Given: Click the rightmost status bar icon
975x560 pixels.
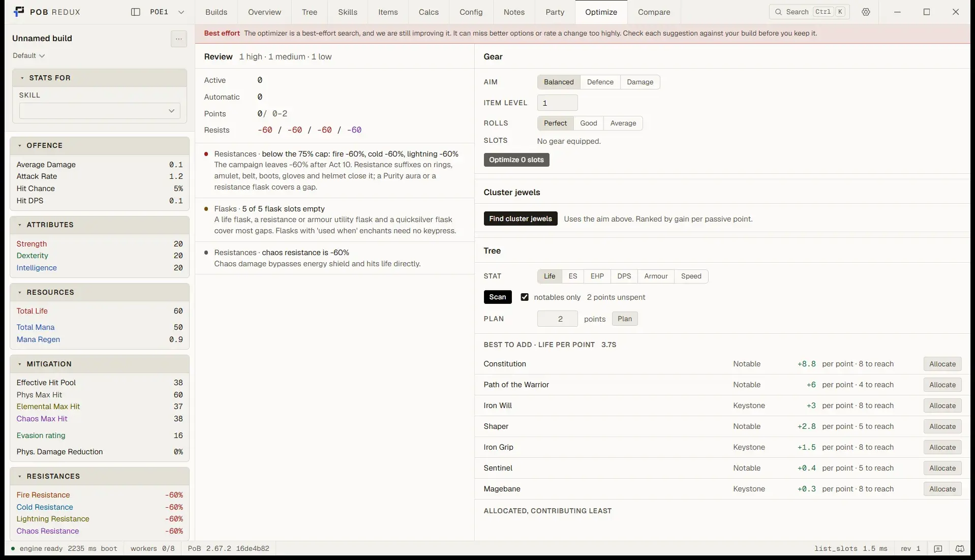Looking at the screenshot, I should (960, 549).
